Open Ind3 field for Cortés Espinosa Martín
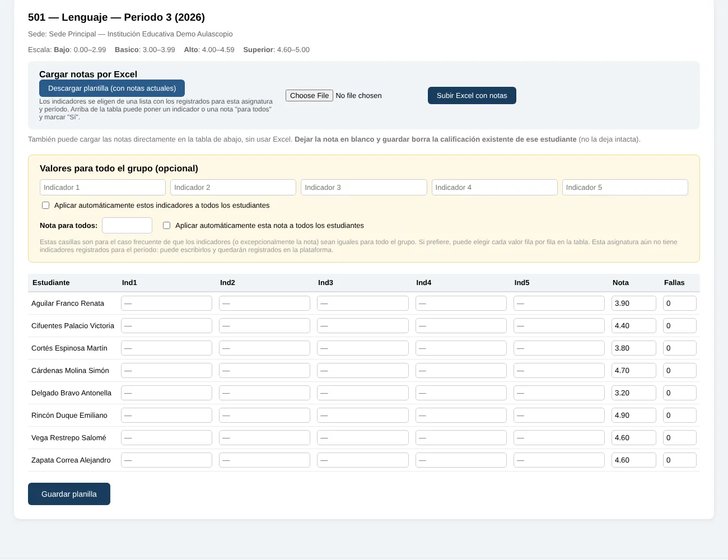728x560 pixels. point(363,348)
